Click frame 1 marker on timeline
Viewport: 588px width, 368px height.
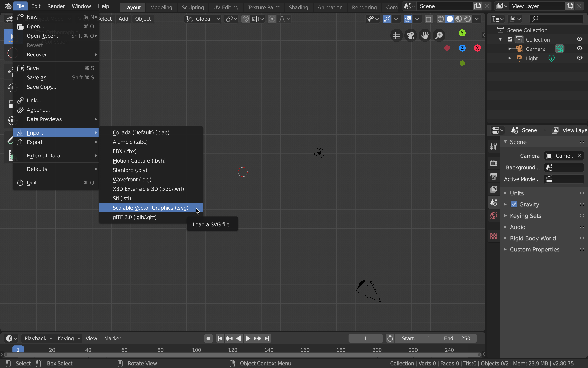pos(18,350)
